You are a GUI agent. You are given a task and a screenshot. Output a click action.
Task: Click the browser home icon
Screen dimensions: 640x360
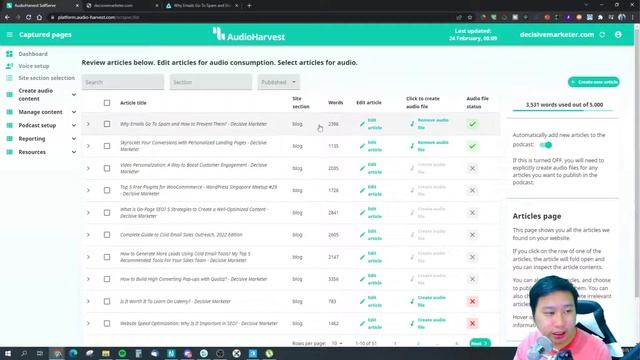(39, 17)
